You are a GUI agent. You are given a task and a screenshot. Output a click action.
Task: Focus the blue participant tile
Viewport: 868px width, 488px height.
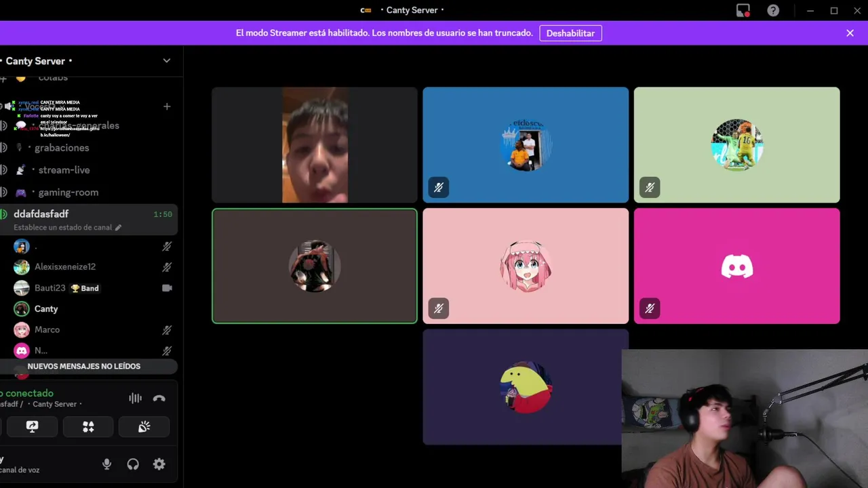pyautogui.click(x=526, y=145)
